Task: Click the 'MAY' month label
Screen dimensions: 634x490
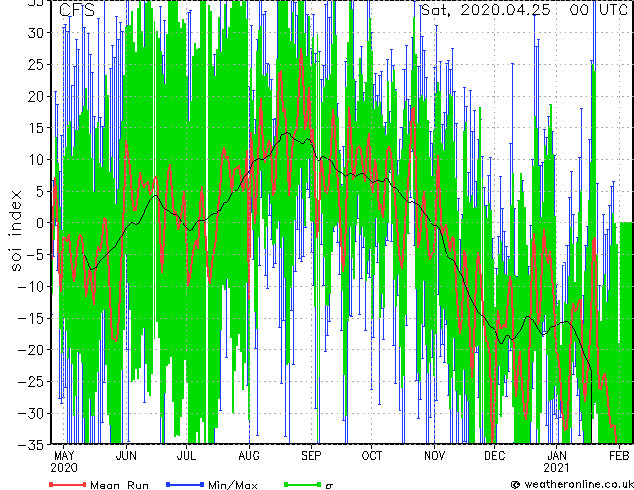Action: [x=64, y=456]
